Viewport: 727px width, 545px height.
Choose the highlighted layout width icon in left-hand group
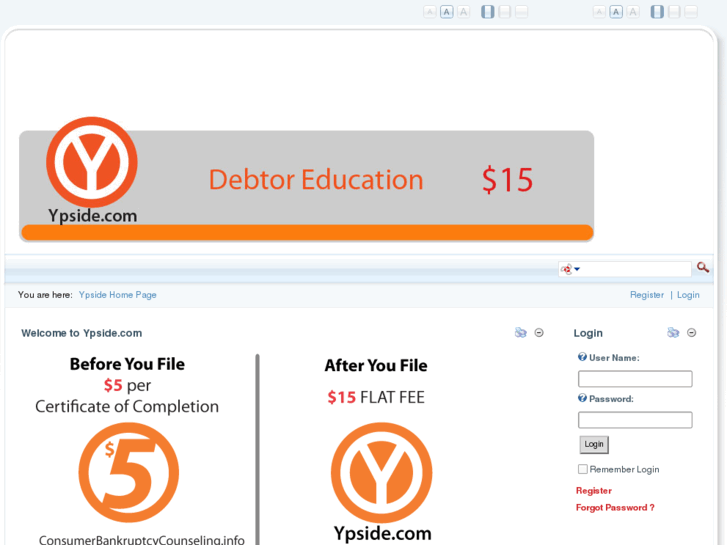[x=487, y=12]
